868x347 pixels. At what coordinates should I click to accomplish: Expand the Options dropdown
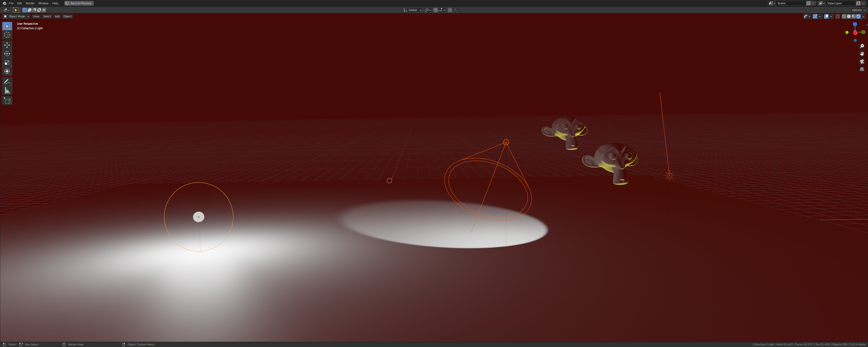[858, 10]
